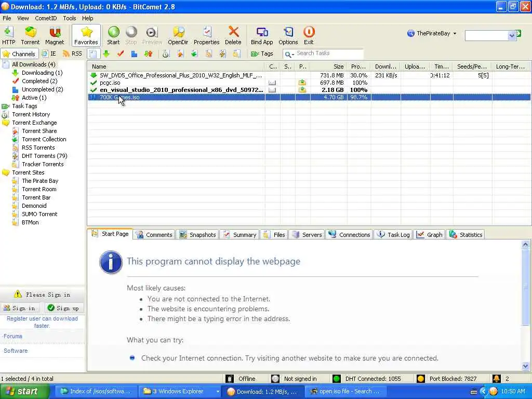Sort task list by Name column
Viewport: 532px width, 399px height.
tap(177, 66)
